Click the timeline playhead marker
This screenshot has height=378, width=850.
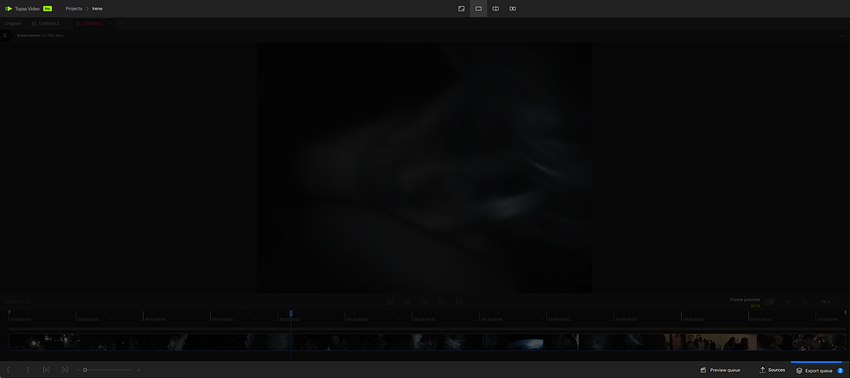point(291,313)
